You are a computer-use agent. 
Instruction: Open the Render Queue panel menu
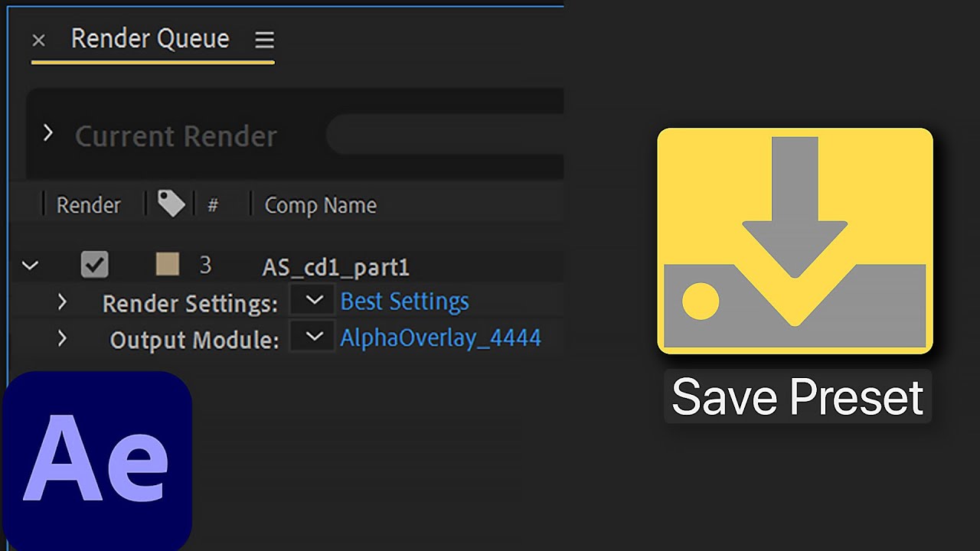(x=264, y=40)
